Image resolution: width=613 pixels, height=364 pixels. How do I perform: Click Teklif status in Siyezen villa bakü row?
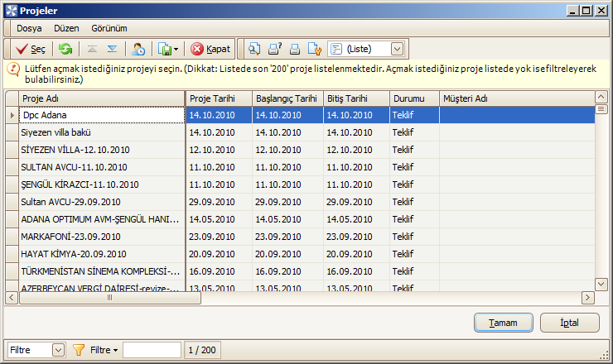tap(414, 132)
